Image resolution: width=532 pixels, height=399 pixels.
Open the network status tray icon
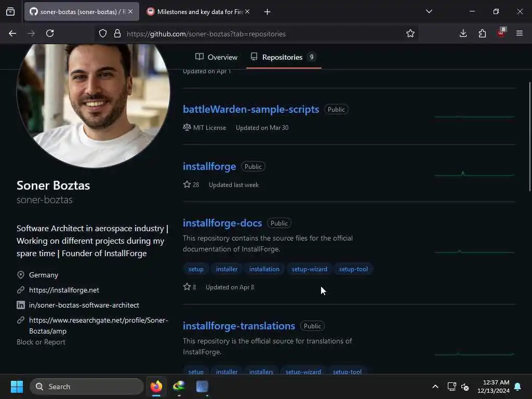[451, 387]
